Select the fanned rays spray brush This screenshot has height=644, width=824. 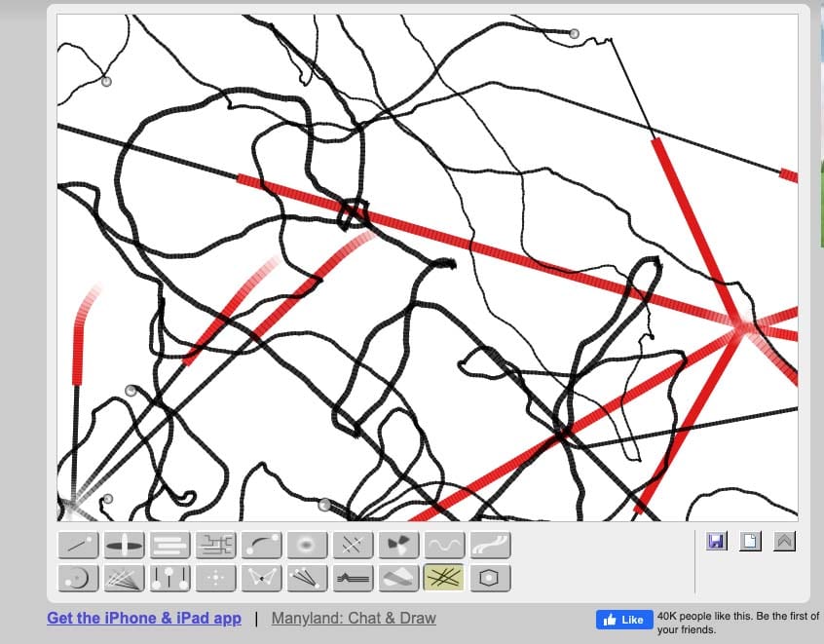[124, 579]
